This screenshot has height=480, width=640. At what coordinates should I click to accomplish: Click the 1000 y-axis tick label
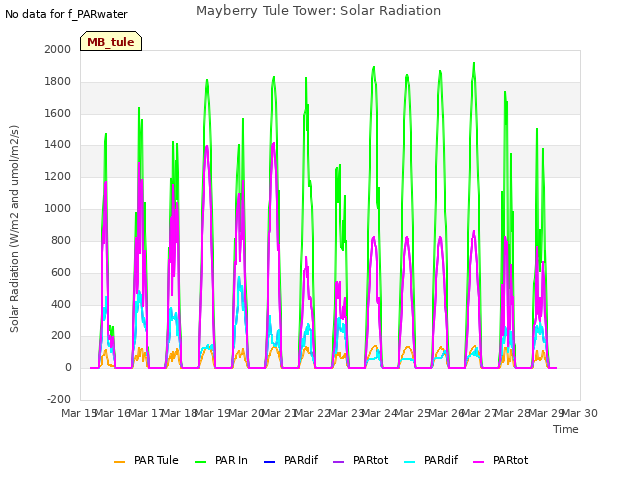58,209
